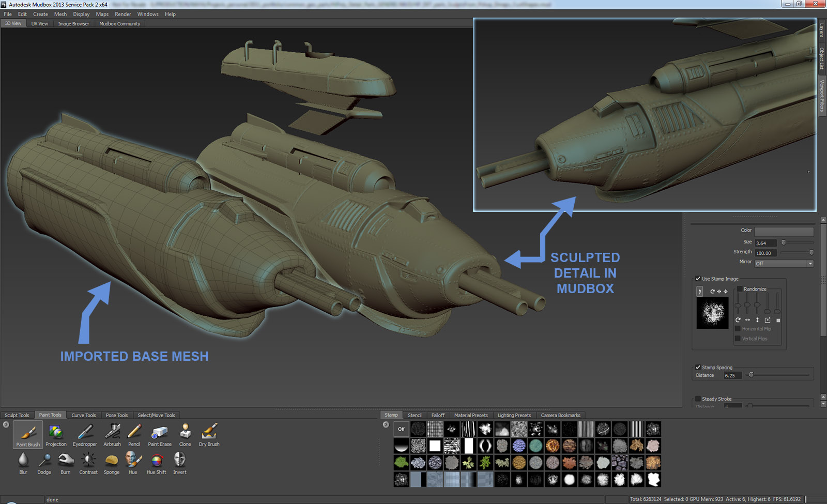Switch to the UV View tab
Viewport: 827px width, 504px height.
tap(39, 23)
